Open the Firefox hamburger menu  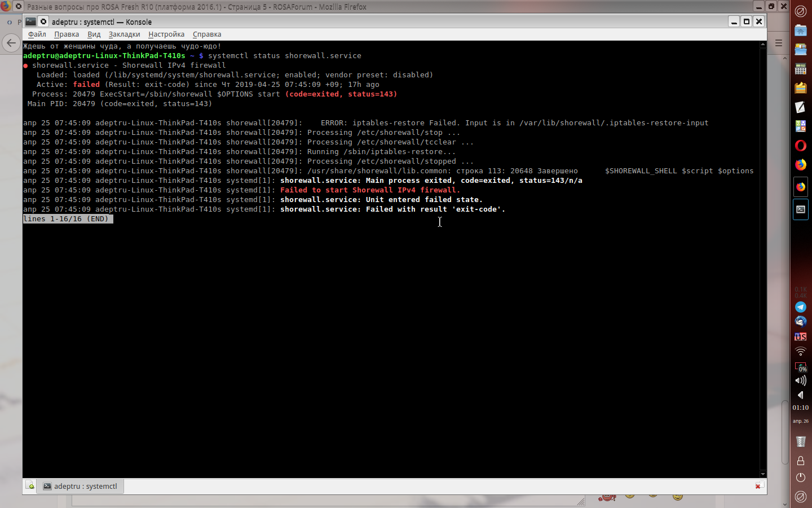click(779, 43)
